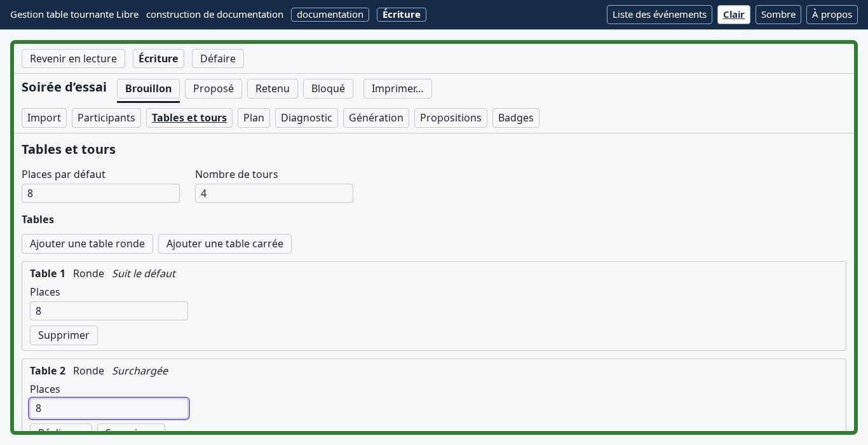868x445 pixels.
Task: Focus the Nombre de tours field
Action: pos(274,193)
